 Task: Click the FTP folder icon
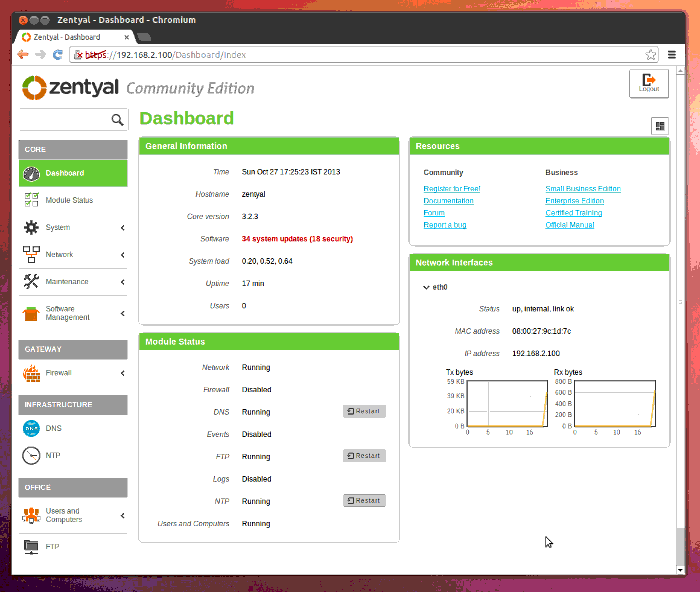coord(31,546)
